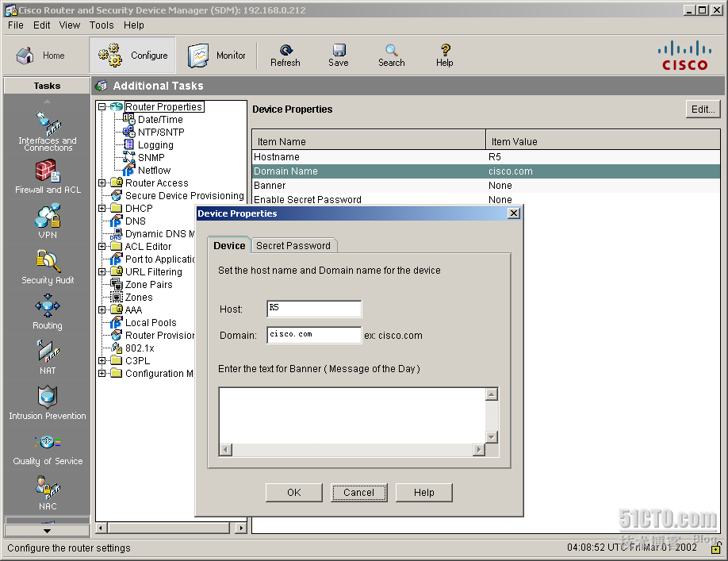Image resolution: width=728 pixels, height=561 pixels.
Task: Launch the Security Audit task
Action: [48, 267]
